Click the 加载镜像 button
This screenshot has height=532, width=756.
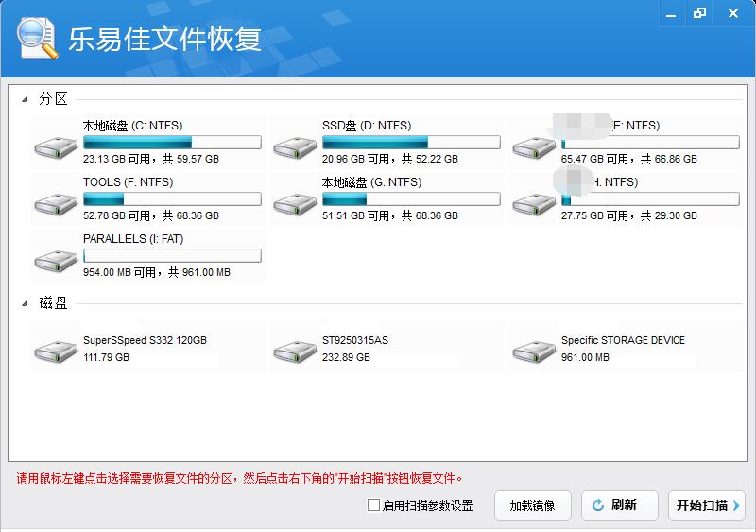[x=532, y=506]
